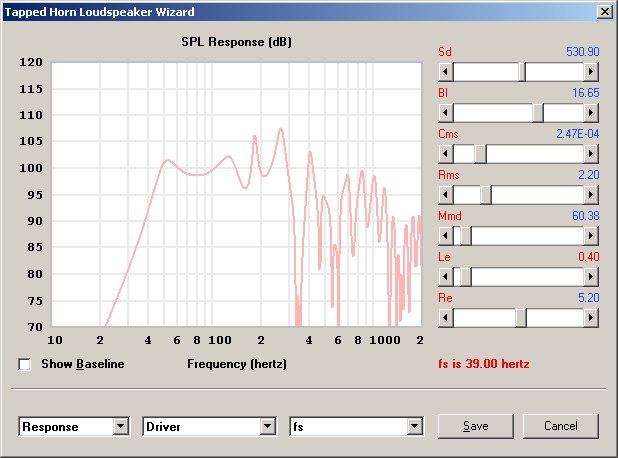This screenshot has height=458, width=618.
Task: Enable the Show Baseline checkbox
Action: 24,364
